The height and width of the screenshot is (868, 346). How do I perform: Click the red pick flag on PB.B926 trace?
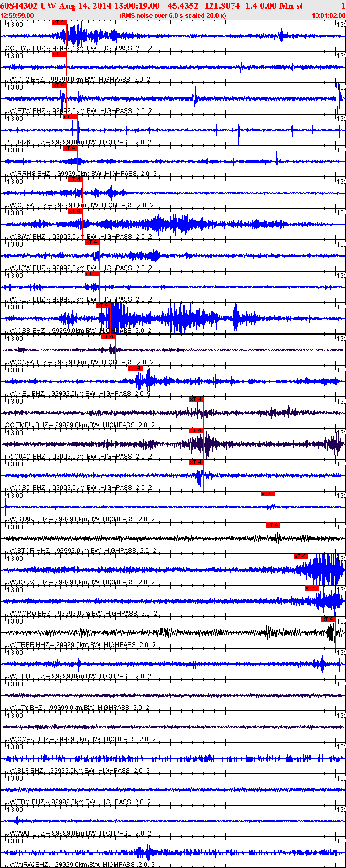70,117
